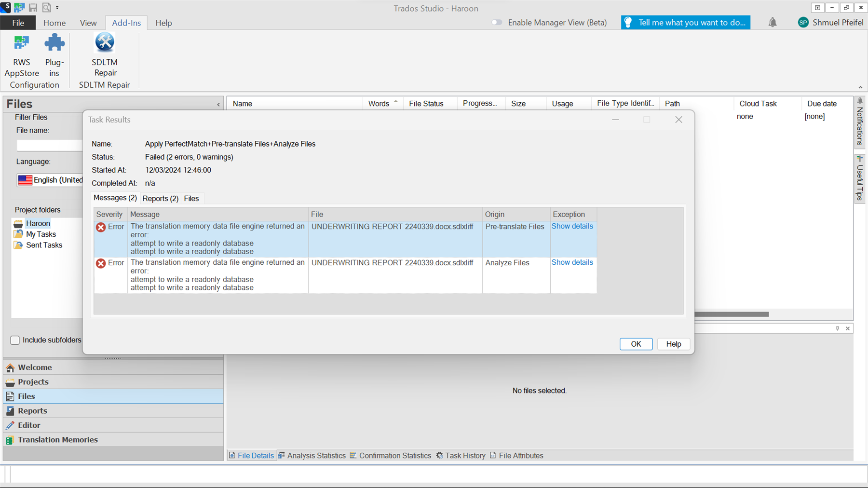This screenshot has width=868, height=488.
Task: Click the Reports view icon
Action: pos(10,411)
